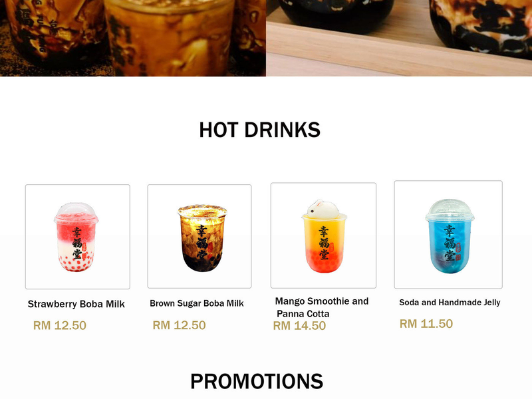This screenshot has height=399, width=532.
Task: Click the white rabbit panna cotta topping
Action: tap(323, 208)
